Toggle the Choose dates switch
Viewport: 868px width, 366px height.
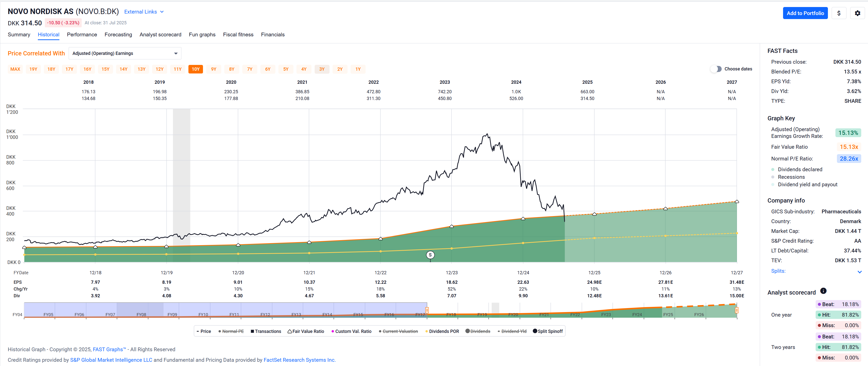tap(716, 69)
